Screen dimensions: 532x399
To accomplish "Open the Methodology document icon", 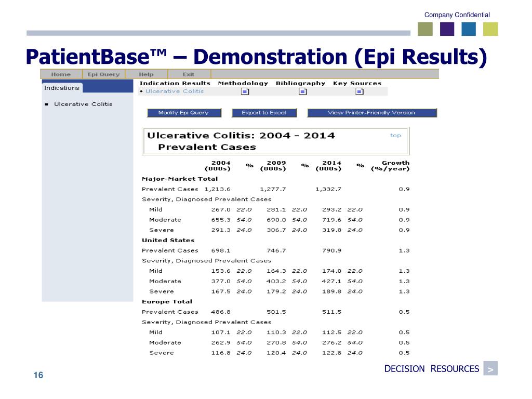I will [x=245, y=91].
